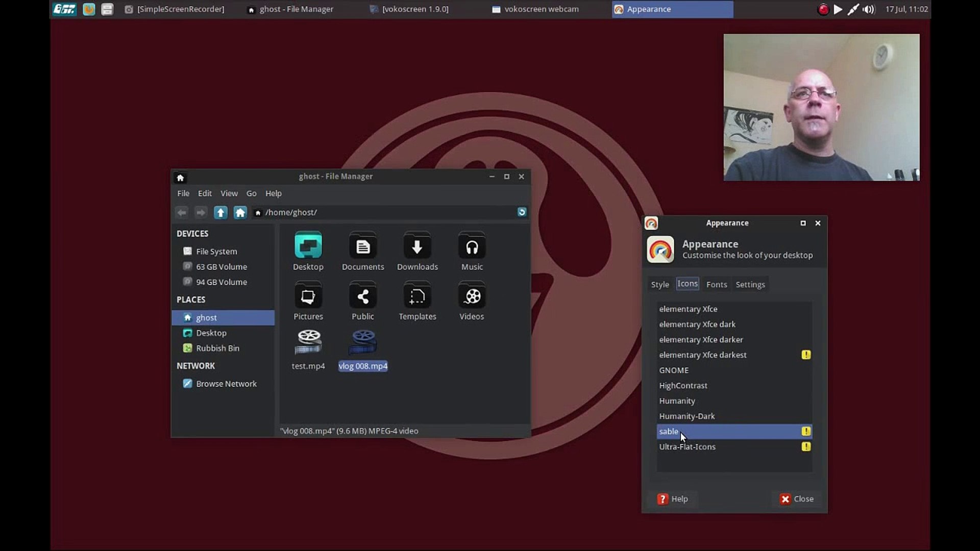The height and width of the screenshot is (551, 980).
Task: Choose the elementary Xfce icon theme
Action: coord(734,309)
